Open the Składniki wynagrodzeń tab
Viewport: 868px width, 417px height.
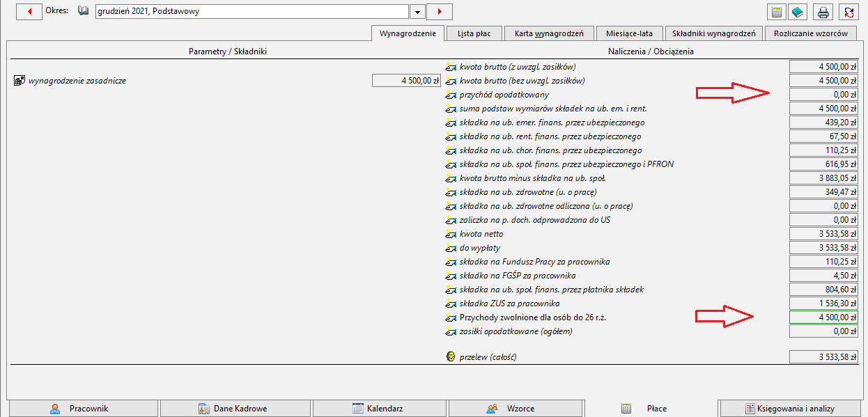(x=713, y=33)
